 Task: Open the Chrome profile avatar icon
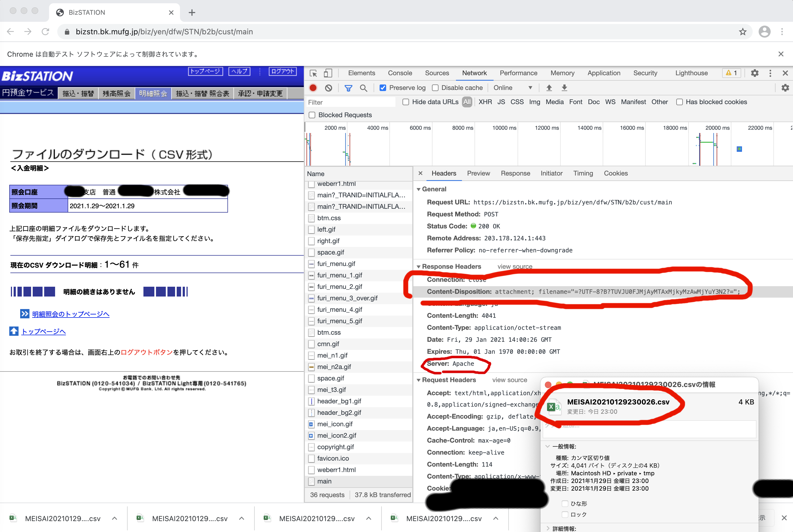(764, 32)
